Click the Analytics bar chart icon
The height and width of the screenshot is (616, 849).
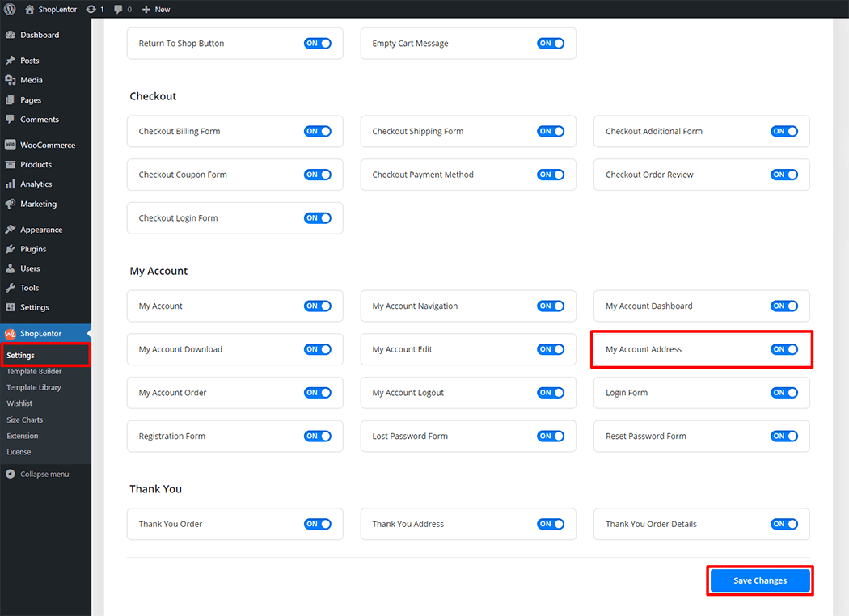pyautogui.click(x=11, y=184)
